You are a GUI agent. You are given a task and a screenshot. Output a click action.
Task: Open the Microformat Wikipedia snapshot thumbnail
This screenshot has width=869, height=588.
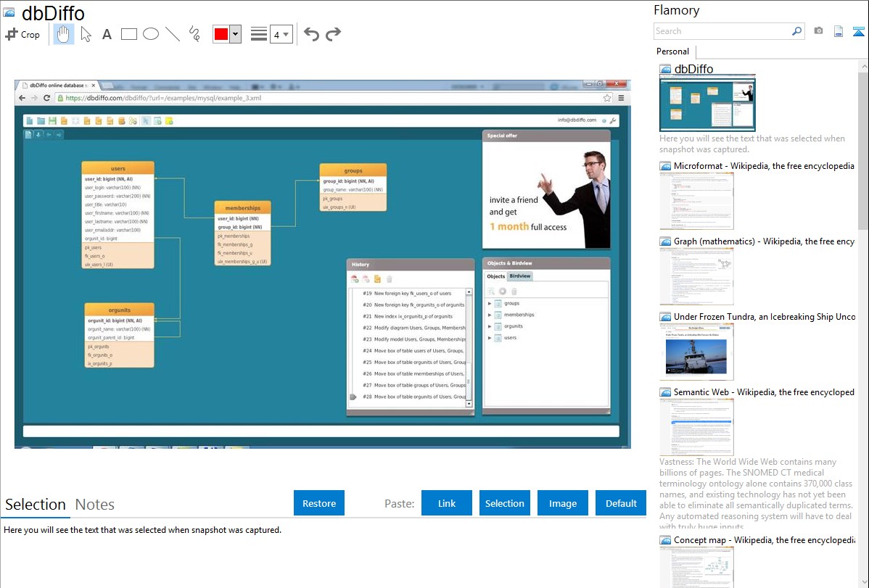click(696, 201)
